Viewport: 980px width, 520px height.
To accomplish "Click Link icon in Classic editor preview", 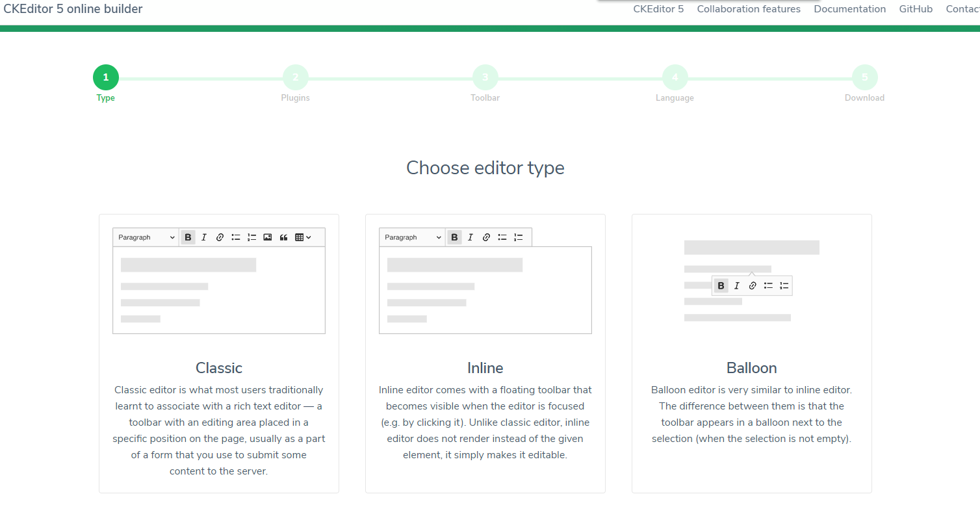I will pos(220,237).
